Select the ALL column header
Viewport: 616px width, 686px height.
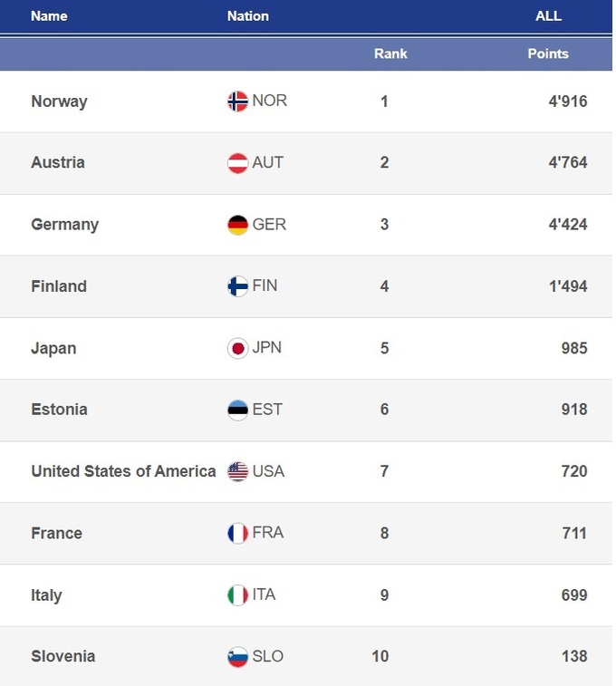548,16
